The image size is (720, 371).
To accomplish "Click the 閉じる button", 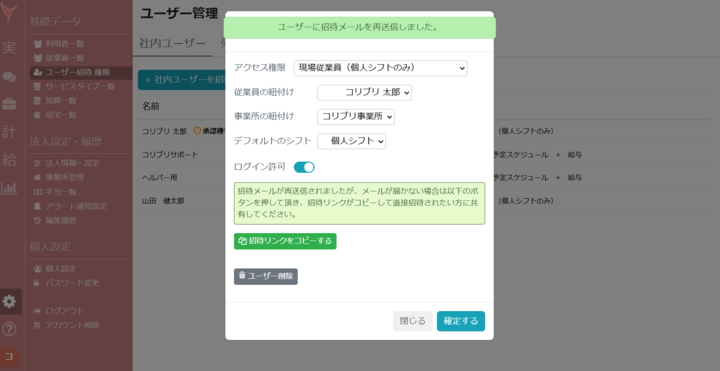I will [412, 321].
